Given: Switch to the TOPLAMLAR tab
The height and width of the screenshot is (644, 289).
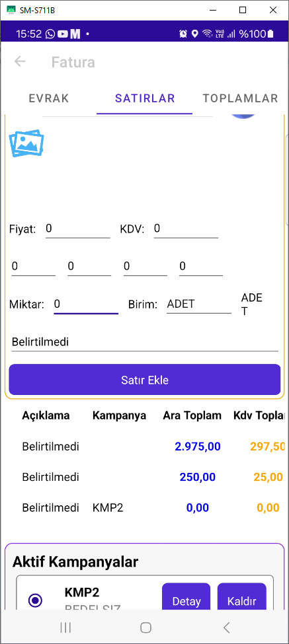Looking at the screenshot, I should [241, 98].
